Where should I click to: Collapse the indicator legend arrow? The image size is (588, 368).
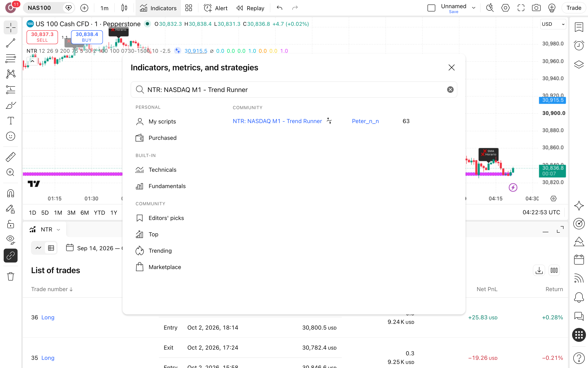point(32,61)
